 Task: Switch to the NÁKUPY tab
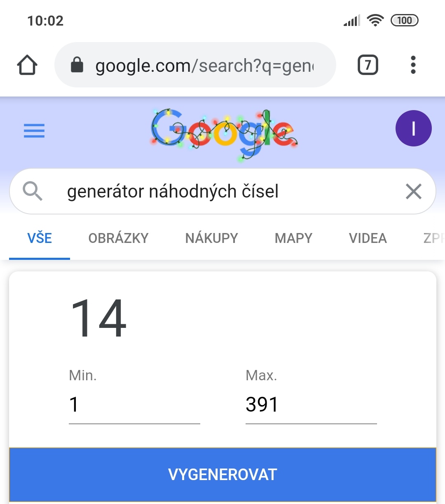click(211, 238)
